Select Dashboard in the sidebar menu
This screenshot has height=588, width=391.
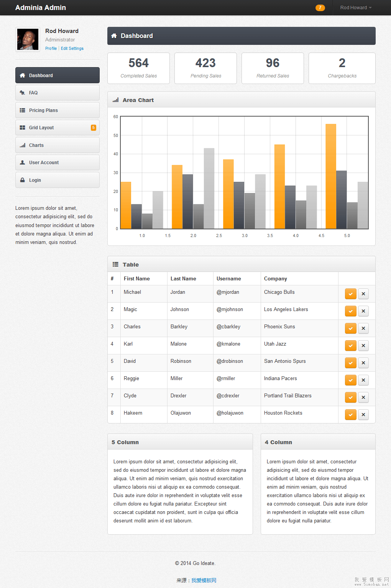[58, 76]
